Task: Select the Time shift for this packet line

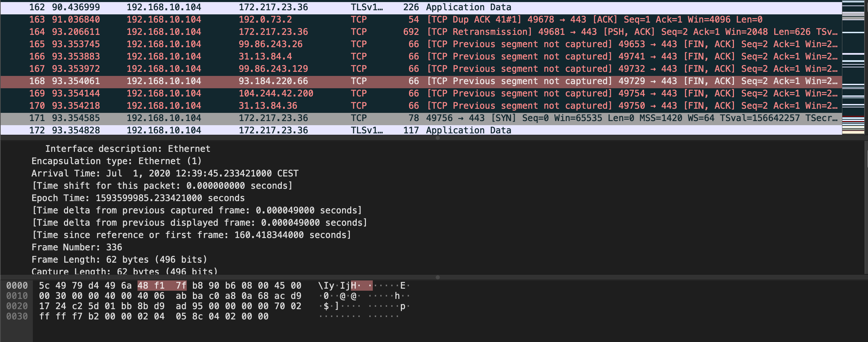Action: coord(161,185)
